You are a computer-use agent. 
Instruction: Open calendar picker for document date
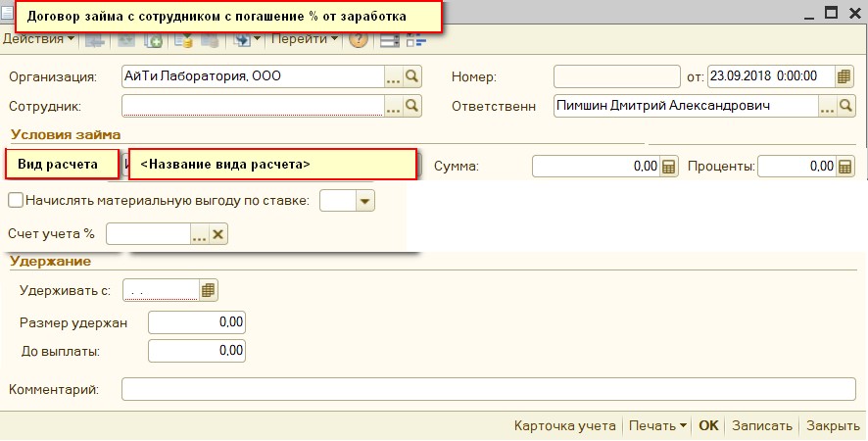point(845,76)
